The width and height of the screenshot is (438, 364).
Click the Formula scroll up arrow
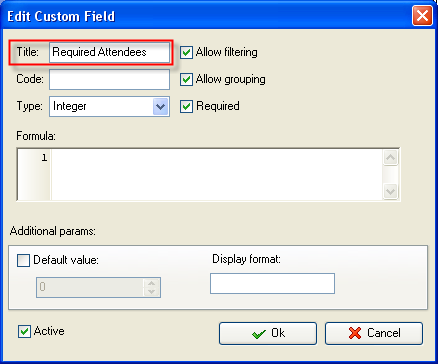(x=390, y=158)
